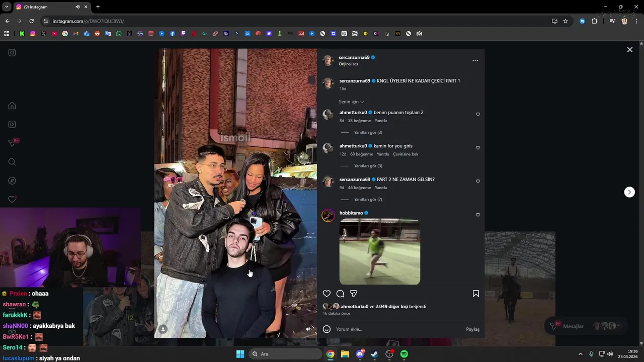The height and width of the screenshot is (362, 644).
Task: Open the apps grid in the bookmarks bar
Action: 7,34
